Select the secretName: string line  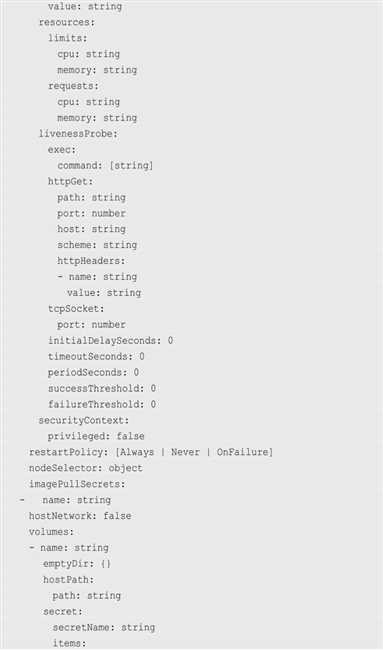103,627
